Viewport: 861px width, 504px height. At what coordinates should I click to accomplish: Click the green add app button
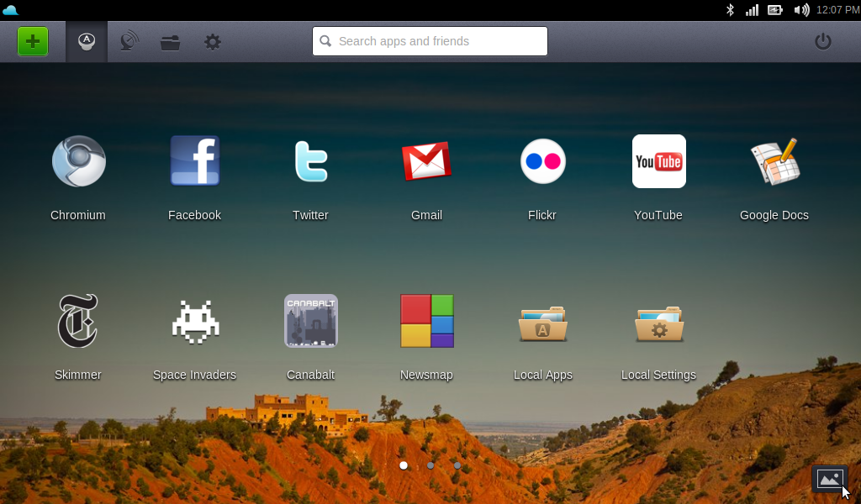tap(33, 41)
